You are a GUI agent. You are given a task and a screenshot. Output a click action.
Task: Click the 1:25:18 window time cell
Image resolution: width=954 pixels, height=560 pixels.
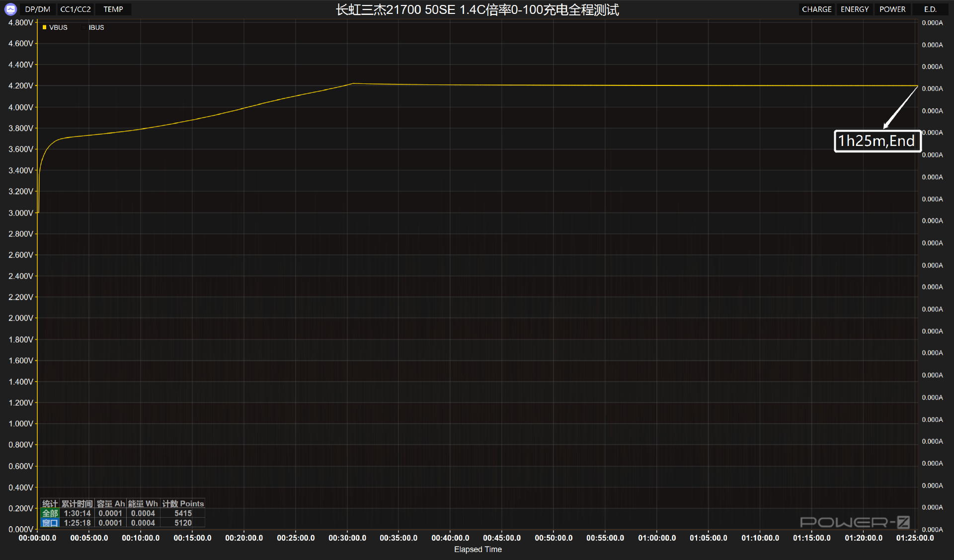click(77, 523)
